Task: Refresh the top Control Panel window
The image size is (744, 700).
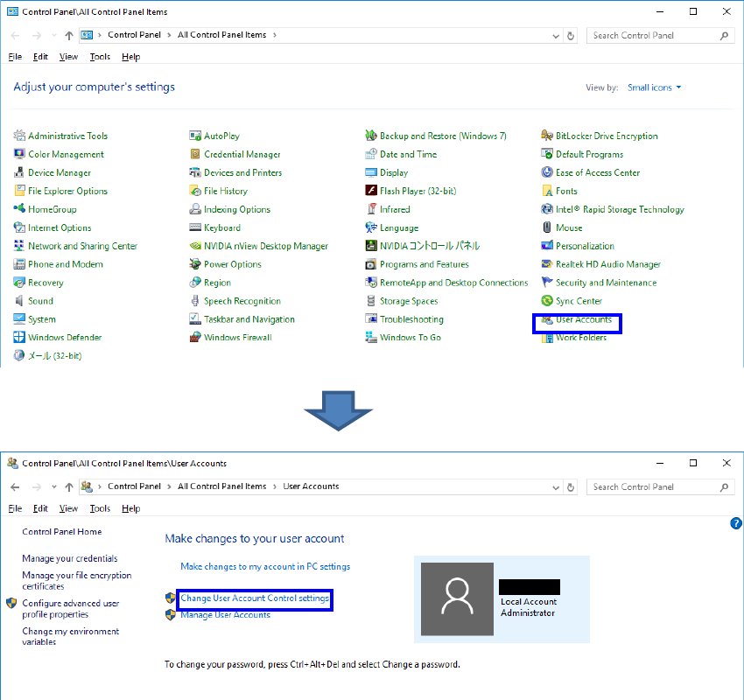Action: (x=571, y=36)
